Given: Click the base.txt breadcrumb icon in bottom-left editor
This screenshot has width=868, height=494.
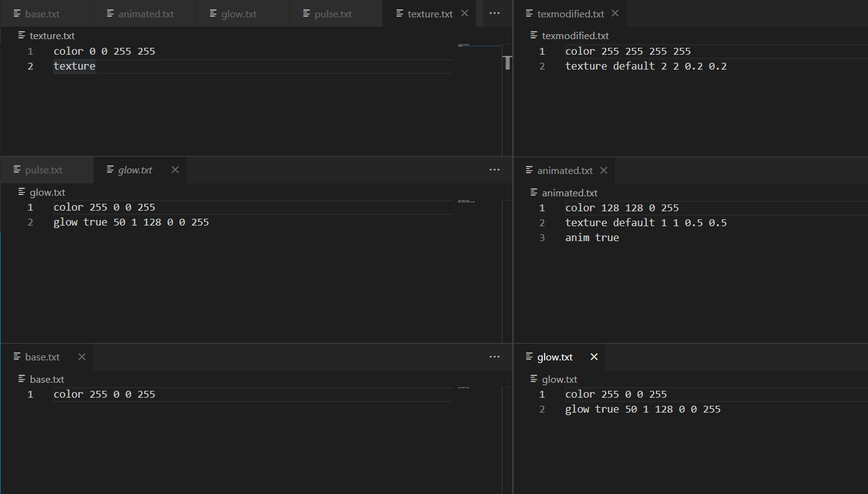Looking at the screenshot, I should click(22, 379).
